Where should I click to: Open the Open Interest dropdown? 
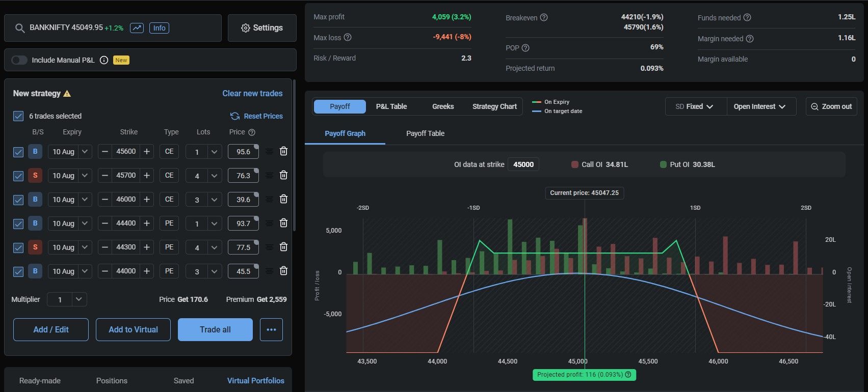pos(761,106)
